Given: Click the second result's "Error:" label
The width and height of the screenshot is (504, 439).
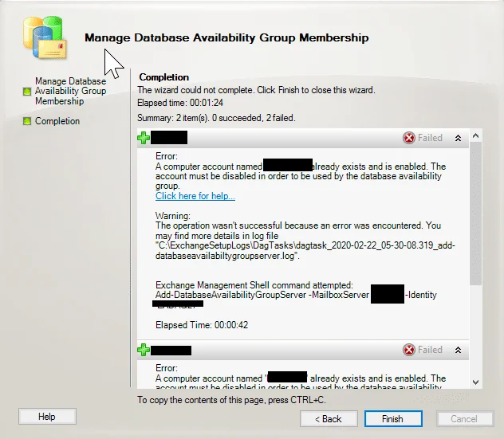Looking at the screenshot, I should coord(167,368).
